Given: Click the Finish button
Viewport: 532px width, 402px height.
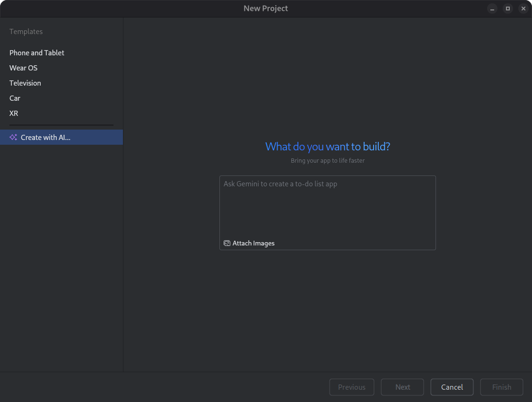Looking at the screenshot, I should (x=501, y=387).
